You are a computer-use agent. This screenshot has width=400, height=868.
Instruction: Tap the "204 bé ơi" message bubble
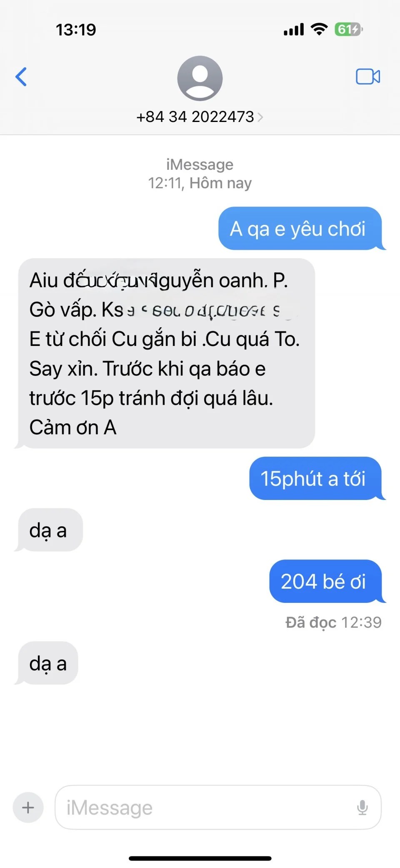click(325, 581)
